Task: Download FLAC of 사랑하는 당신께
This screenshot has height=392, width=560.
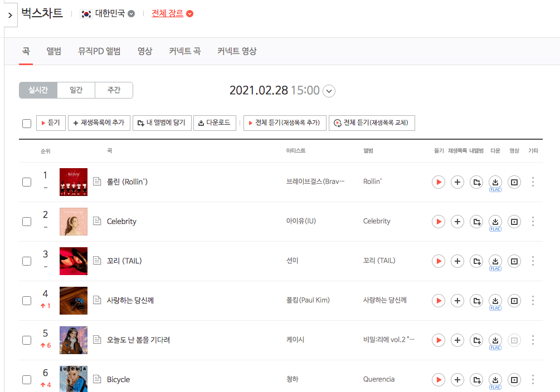Action: click(x=495, y=302)
